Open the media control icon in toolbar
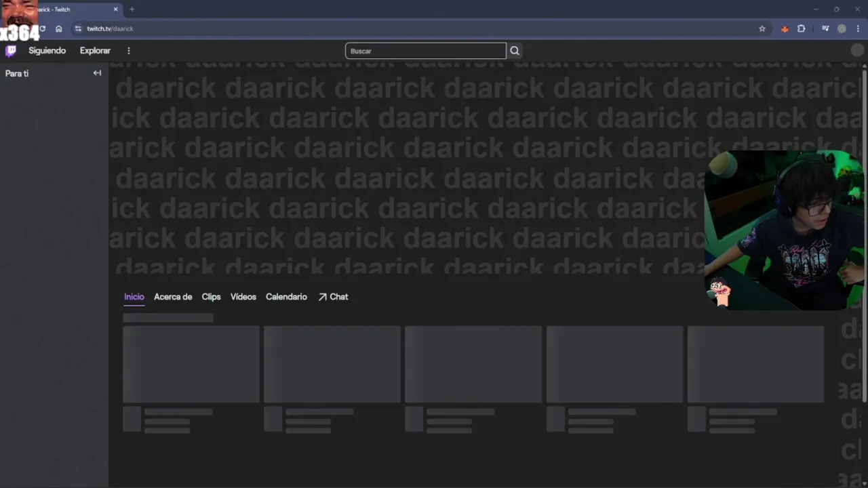 (825, 28)
